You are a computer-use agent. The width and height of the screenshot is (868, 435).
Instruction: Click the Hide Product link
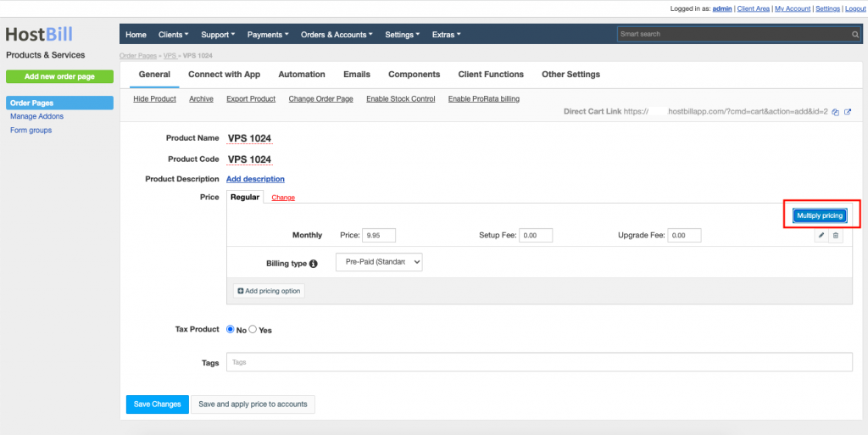coord(154,99)
